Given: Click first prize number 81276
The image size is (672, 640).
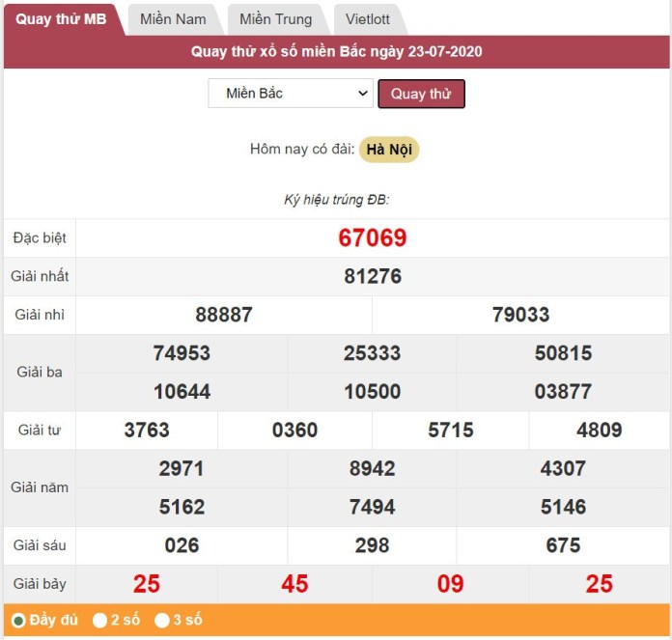Looking at the screenshot, I should [x=373, y=277].
